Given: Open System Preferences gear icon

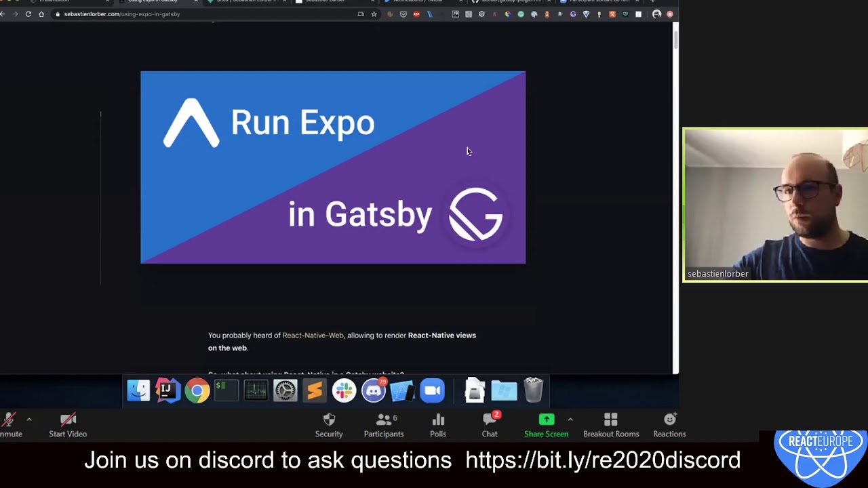Looking at the screenshot, I should click(x=285, y=390).
